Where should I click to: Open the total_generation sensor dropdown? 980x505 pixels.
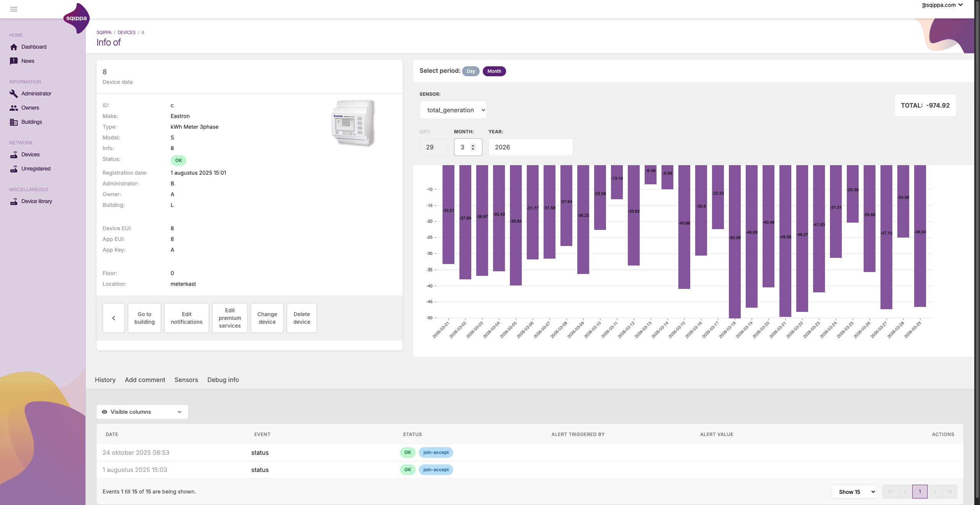[x=453, y=110]
